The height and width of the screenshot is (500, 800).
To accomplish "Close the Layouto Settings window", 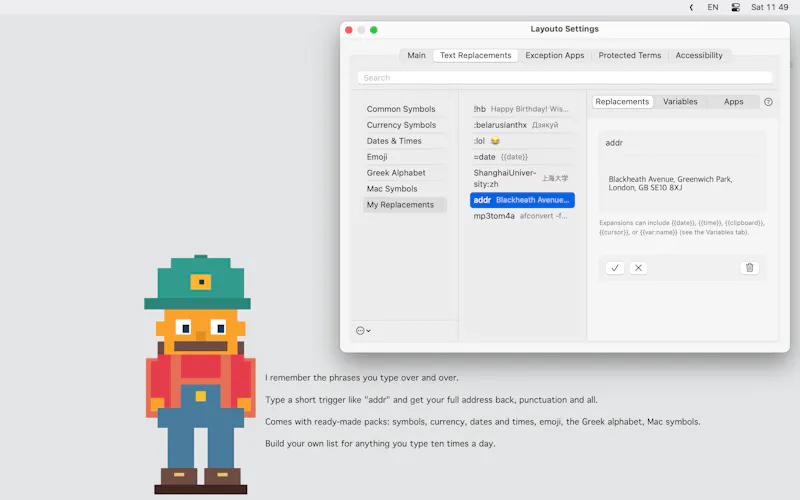I will point(349,30).
